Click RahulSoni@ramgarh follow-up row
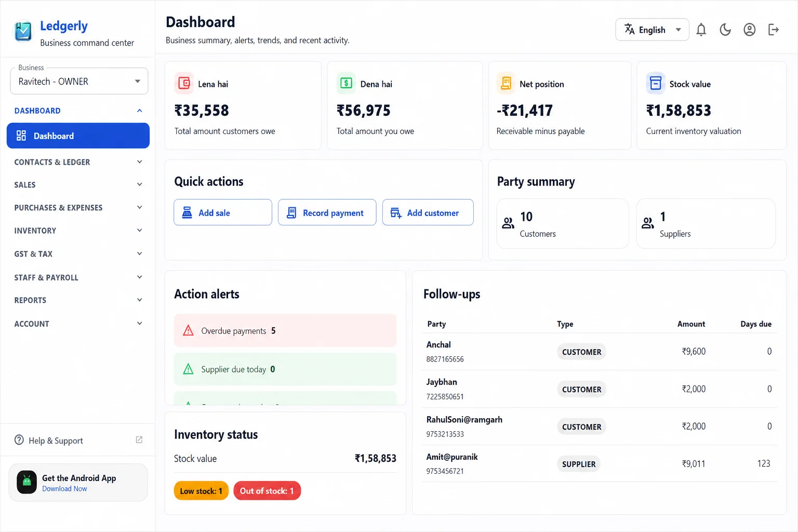The width and height of the screenshot is (798, 532). point(600,427)
